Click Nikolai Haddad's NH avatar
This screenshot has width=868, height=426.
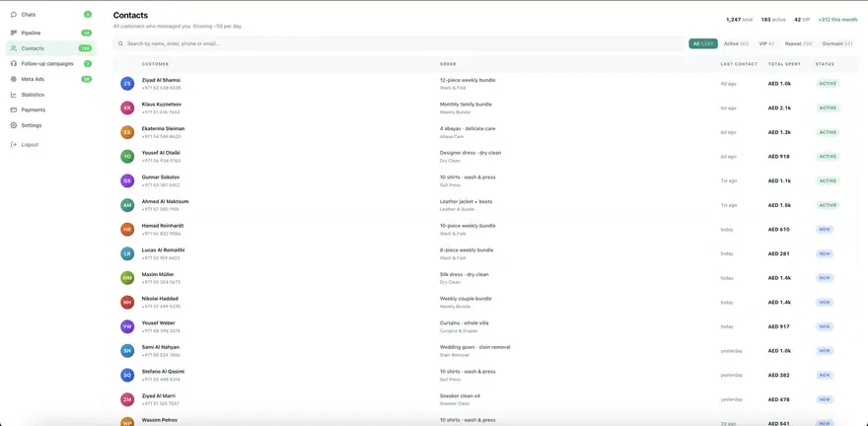[127, 302]
